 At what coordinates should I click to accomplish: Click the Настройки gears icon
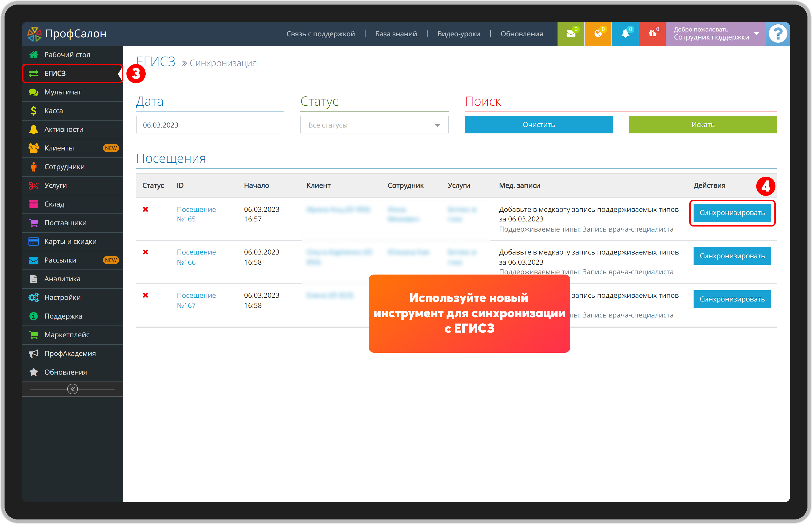(x=33, y=298)
